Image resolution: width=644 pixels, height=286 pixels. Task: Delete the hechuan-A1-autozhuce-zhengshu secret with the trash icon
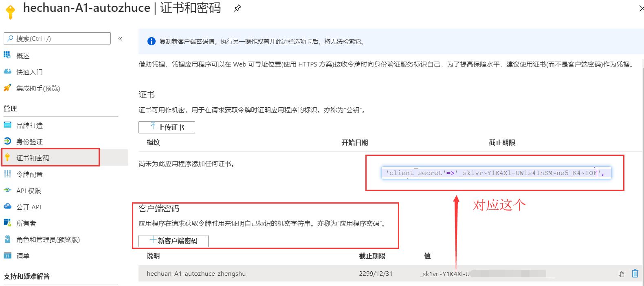tap(635, 273)
